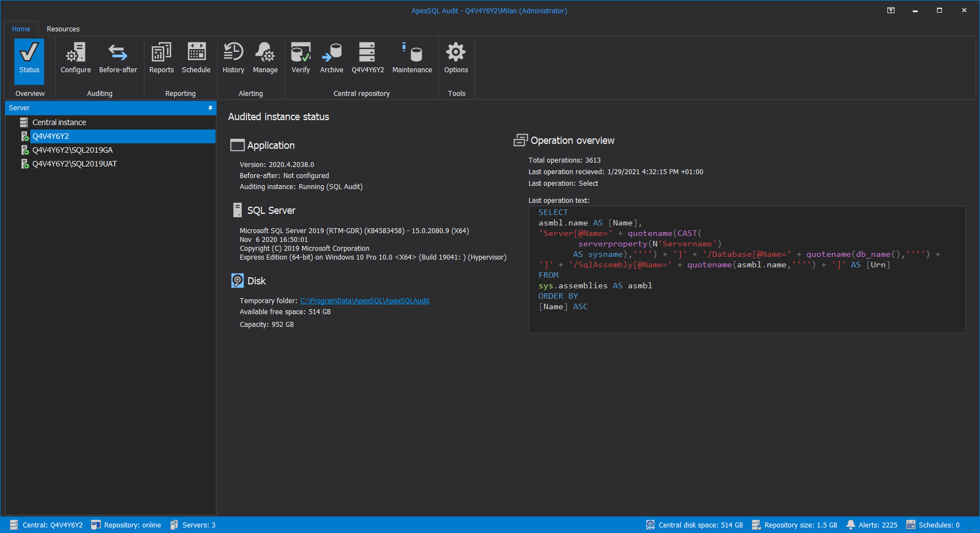The width and height of the screenshot is (980, 533).
Task: Open the Reports tool
Action: 161,58
